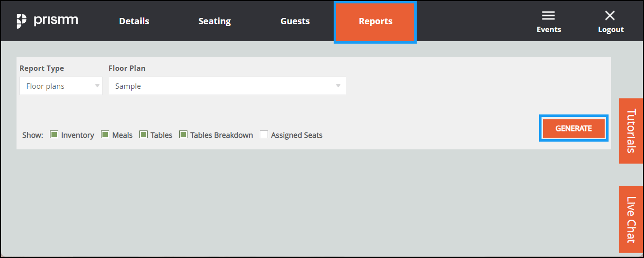The image size is (644, 258).
Task: Toggle off Tables Breakdown checkbox
Action: point(183,134)
